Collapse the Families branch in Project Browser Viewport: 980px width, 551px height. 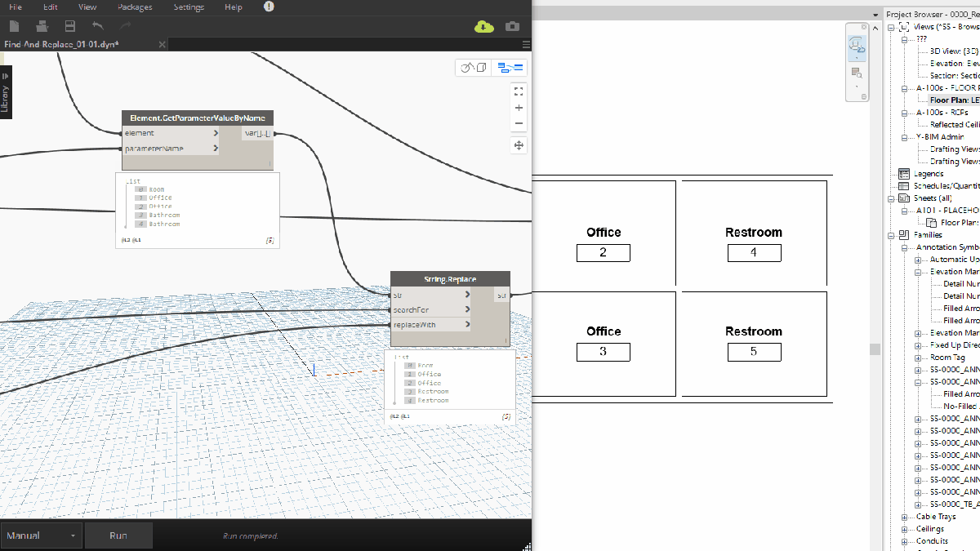click(890, 234)
